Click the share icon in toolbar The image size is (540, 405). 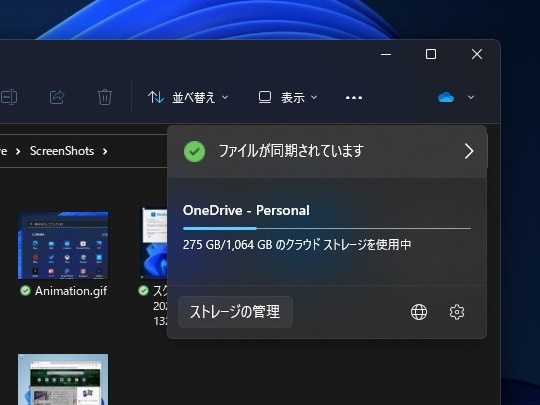57,97
